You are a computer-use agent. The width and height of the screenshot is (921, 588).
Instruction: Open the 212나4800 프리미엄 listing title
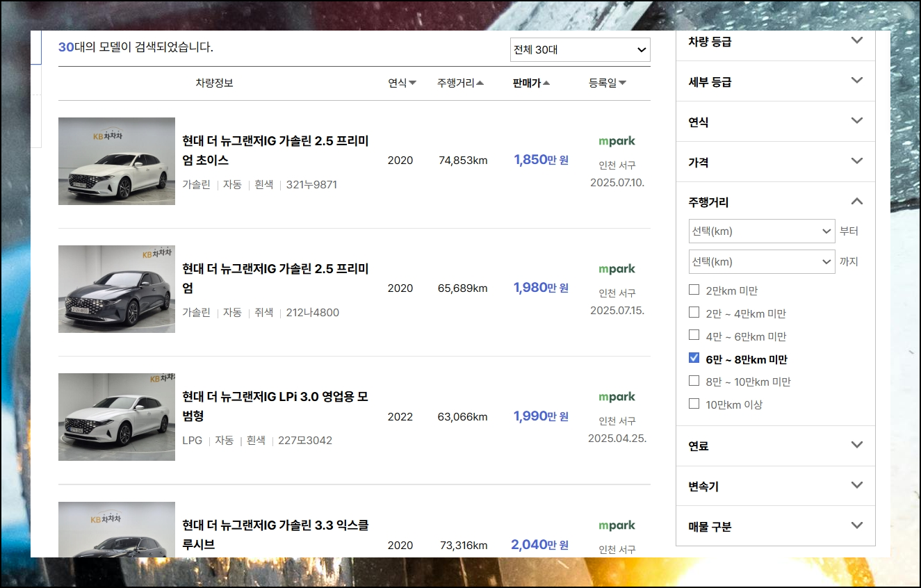(x=275, y=278)
